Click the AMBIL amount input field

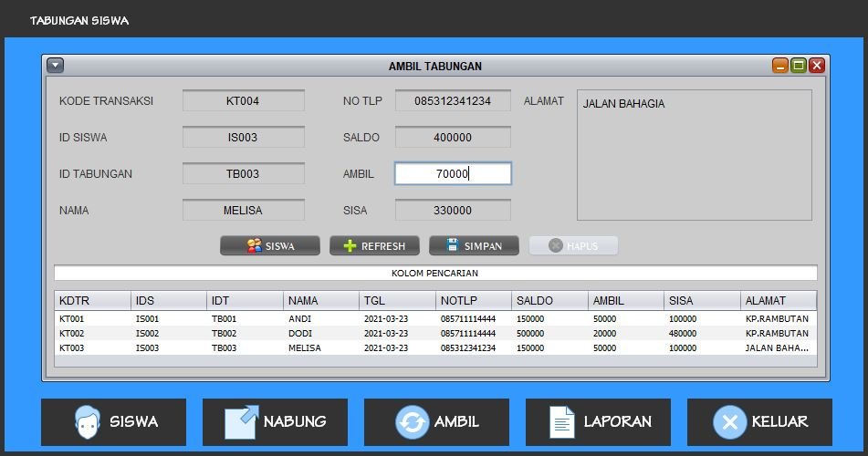tap(453, 173)
